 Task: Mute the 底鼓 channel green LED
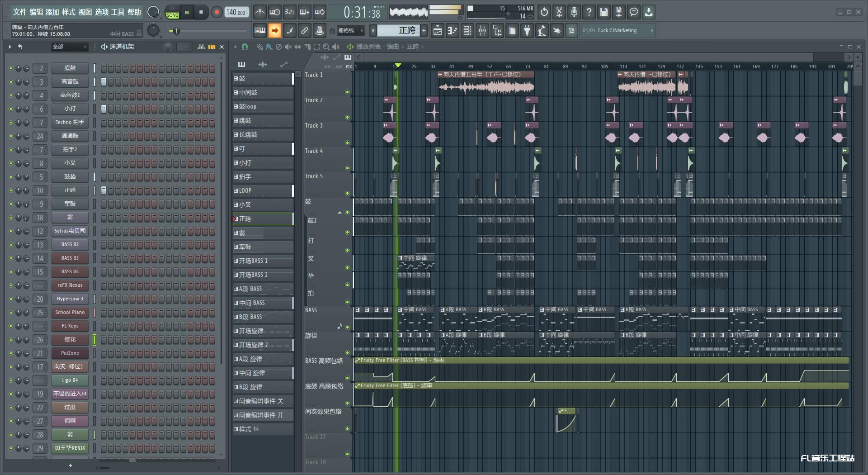tap(11, 68)
